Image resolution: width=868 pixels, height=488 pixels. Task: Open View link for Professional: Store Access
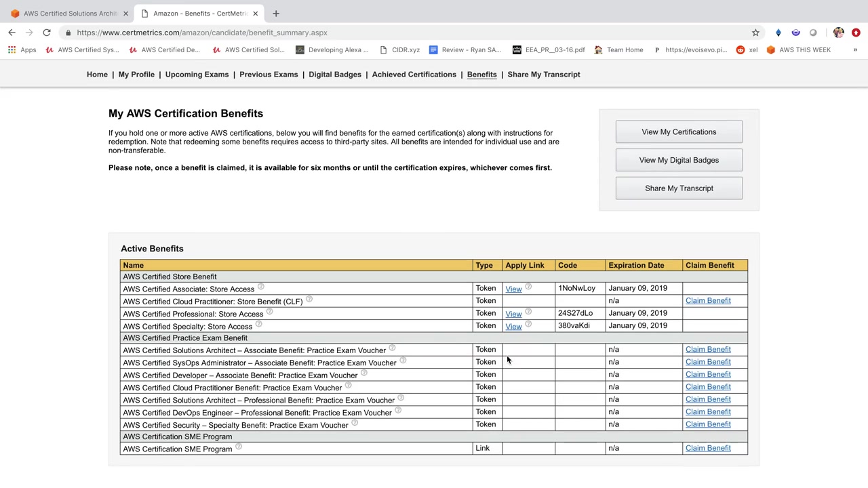tap(513, 314)
